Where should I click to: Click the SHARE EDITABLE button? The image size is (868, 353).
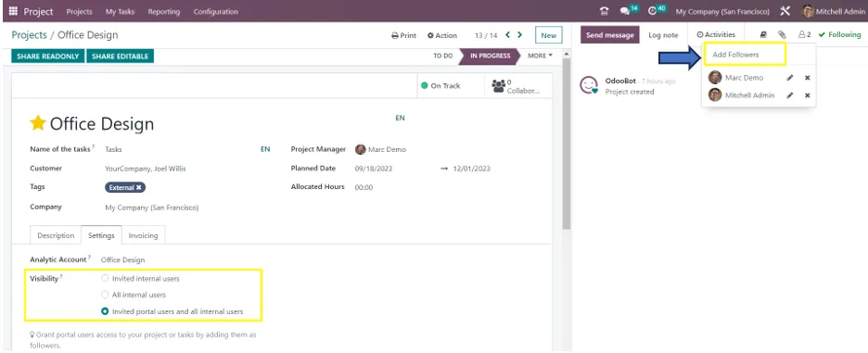[121, 56]
